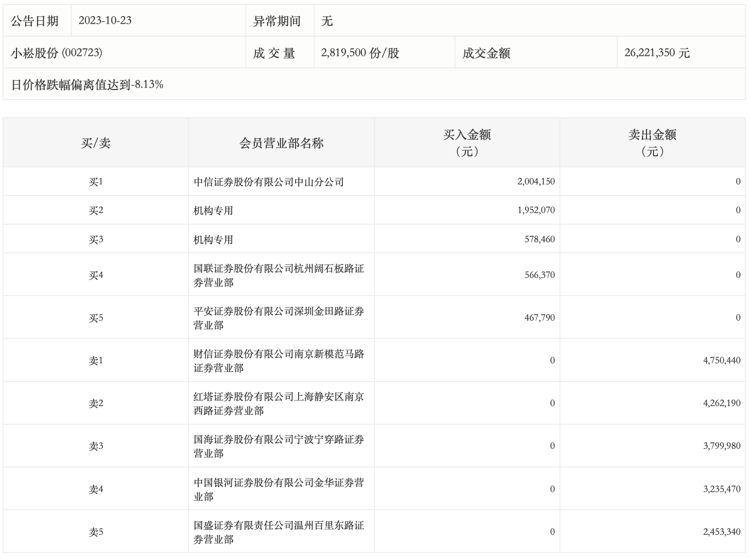Select 中信证券股份有限公司中山分公司 row name
Image resolution: width=750 pixels, height=560 pixels.
coord(269,182)
